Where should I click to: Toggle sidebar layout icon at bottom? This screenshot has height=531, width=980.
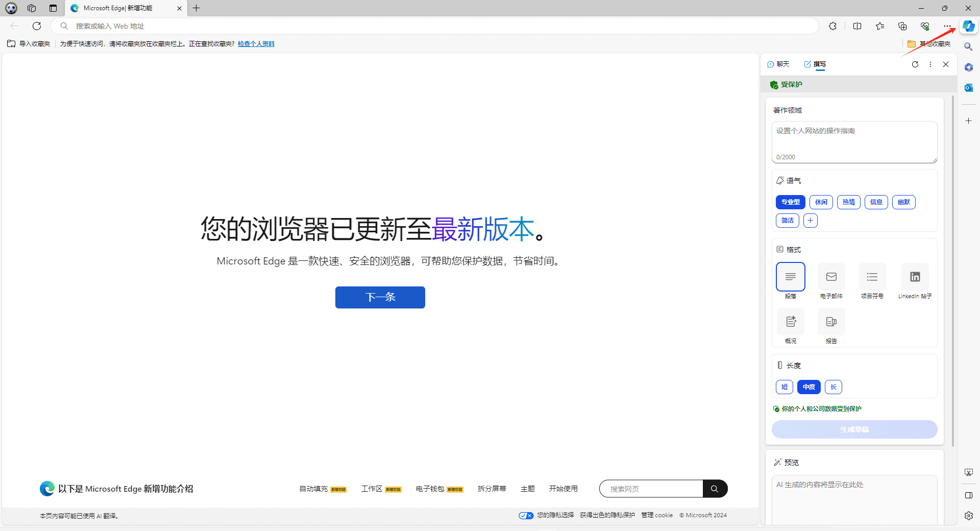coord(968,495)
